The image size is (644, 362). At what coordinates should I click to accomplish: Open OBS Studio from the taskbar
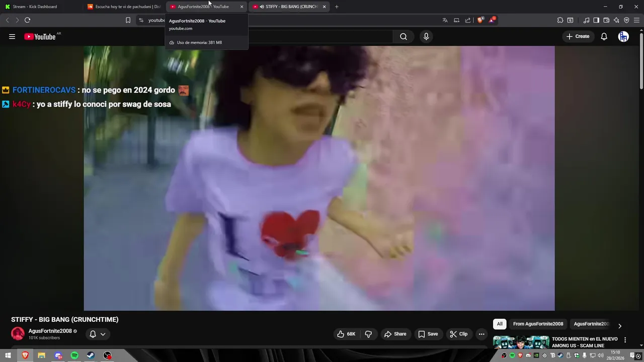coord(107,355)
